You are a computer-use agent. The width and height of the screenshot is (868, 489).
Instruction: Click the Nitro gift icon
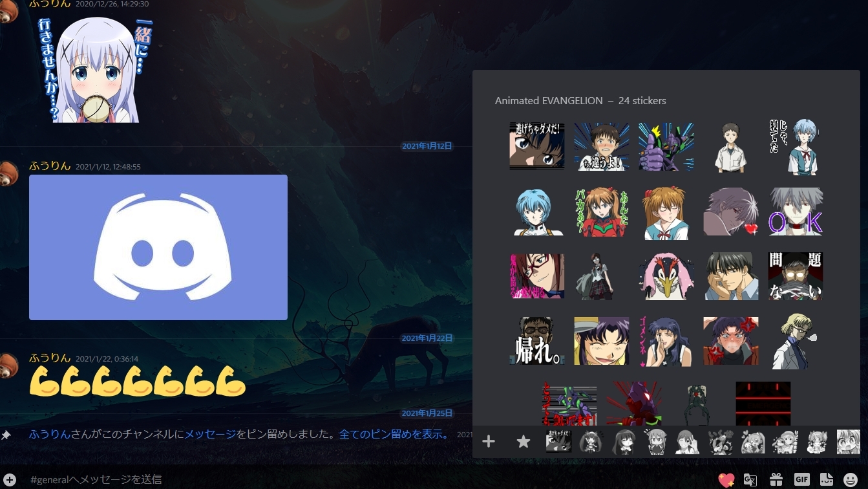pyautogui.click(x=776, y=480)
